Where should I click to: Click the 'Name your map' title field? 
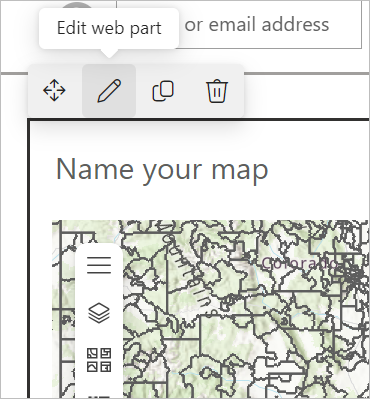[x=162, y=170]
